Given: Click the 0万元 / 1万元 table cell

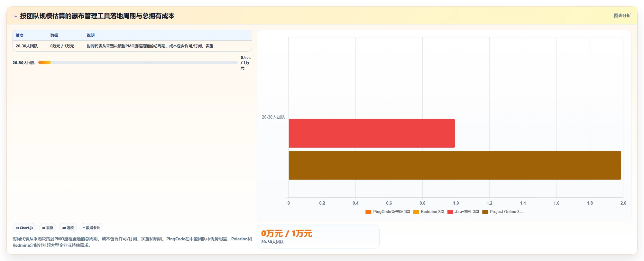Looking at the screenshot, I should (62, 46).
